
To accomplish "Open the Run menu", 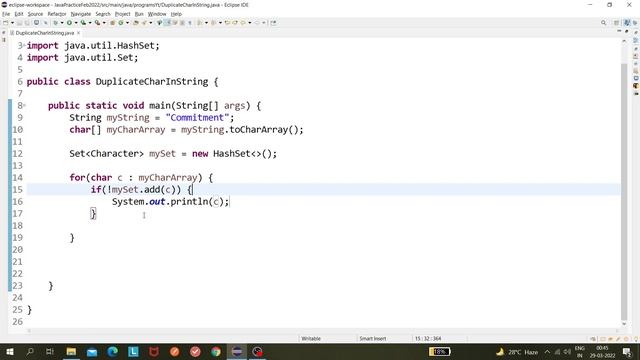I will [139, 14].
